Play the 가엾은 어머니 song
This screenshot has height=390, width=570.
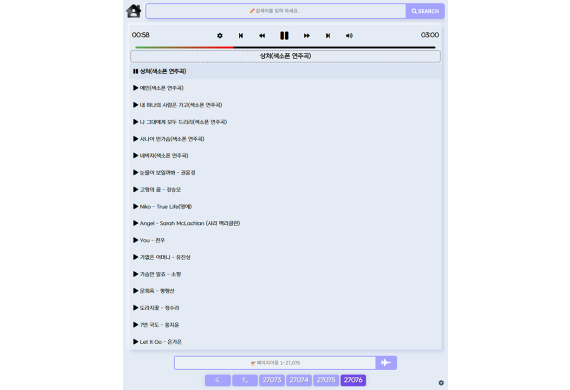[285, 257]
